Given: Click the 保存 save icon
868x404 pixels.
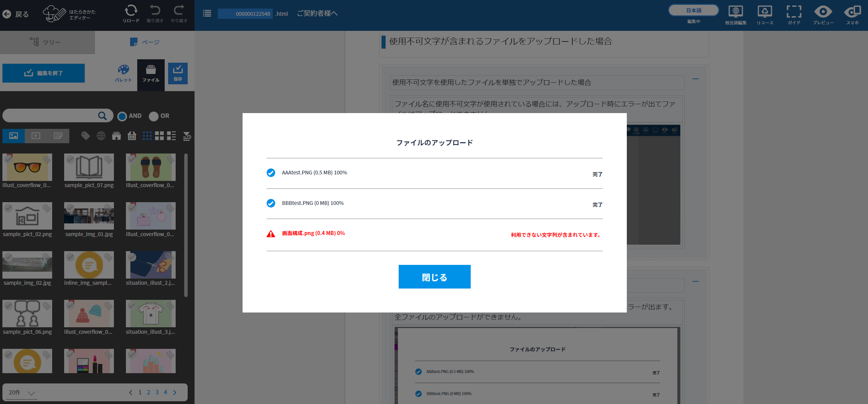Looking at the screenshot, I should coord(178,73).
